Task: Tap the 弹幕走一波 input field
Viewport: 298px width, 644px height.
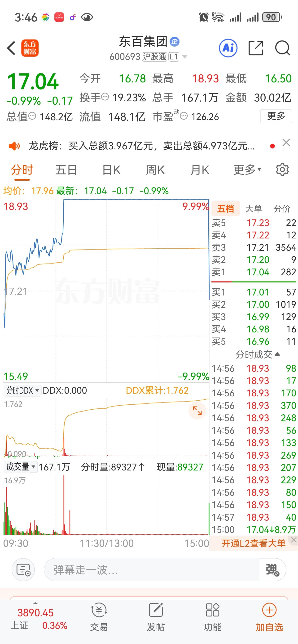Action: click(151, 570)
